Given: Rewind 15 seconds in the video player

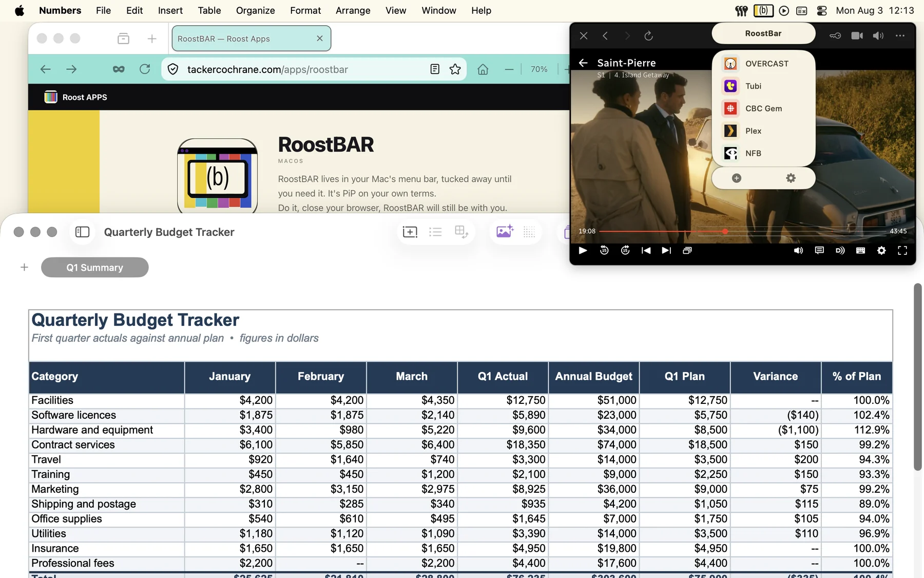Looking at the screenshot, I should tap(604, 250).
